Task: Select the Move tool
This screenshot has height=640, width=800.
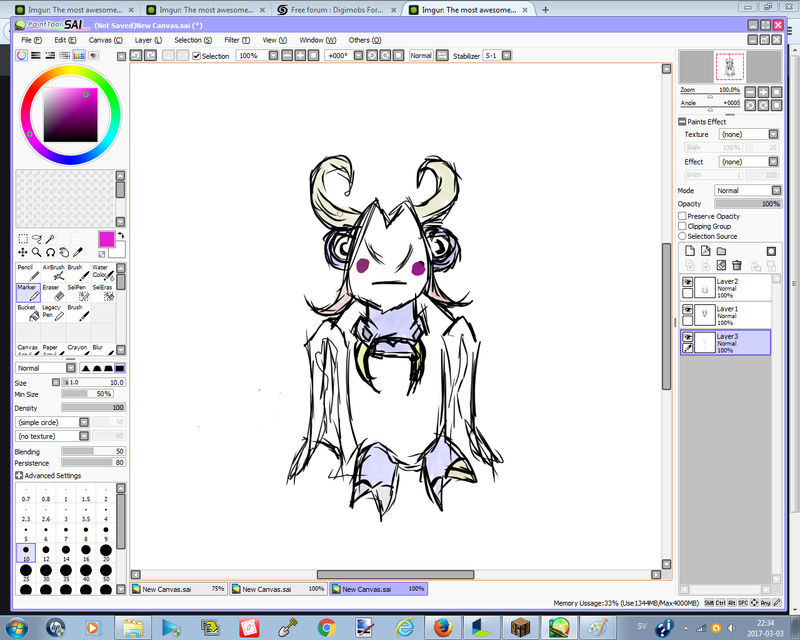Action: click(23, 252)
